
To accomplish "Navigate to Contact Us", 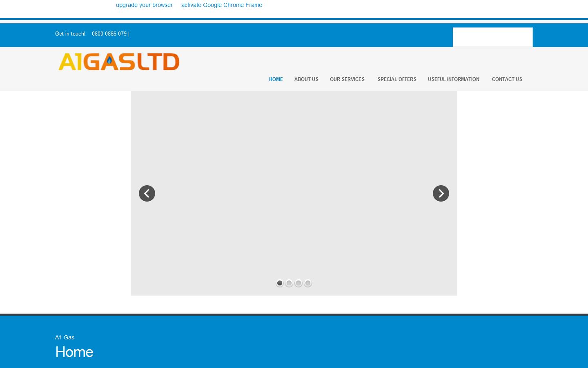I will tap(507, 79).
